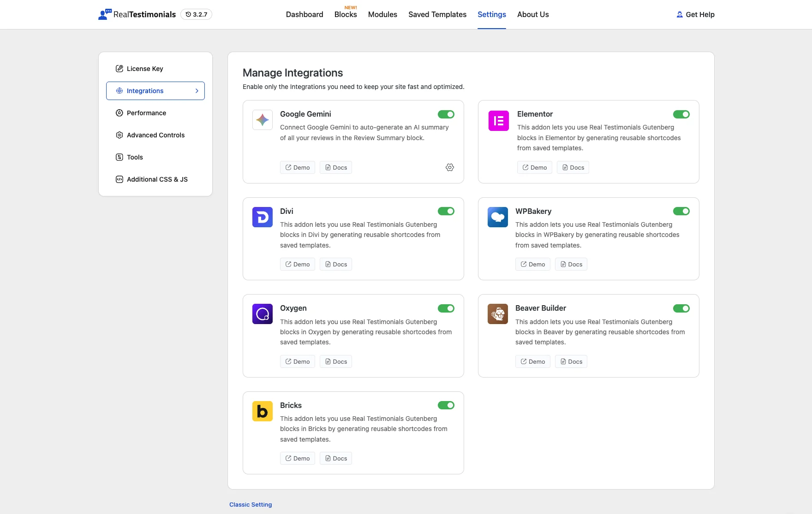This screenshot has height=514, width=812.
Task: Click the Oxygen logo icon
Action: (263, 314)
